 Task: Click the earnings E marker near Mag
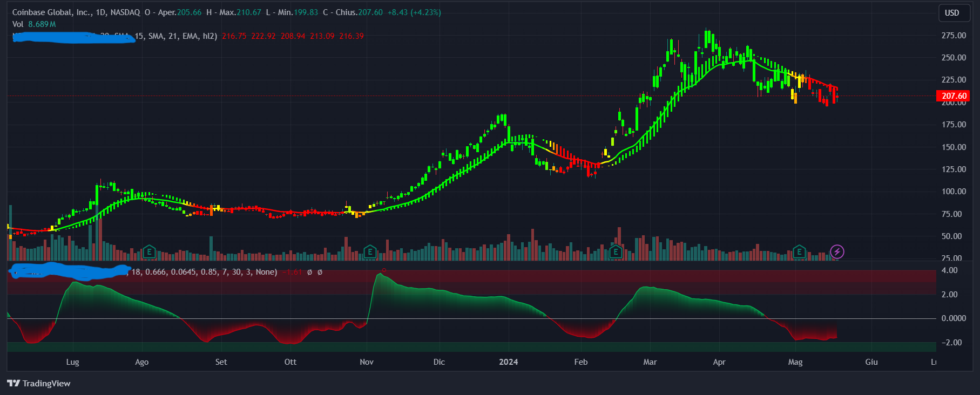pyautogui.click(x=799, y=251)
